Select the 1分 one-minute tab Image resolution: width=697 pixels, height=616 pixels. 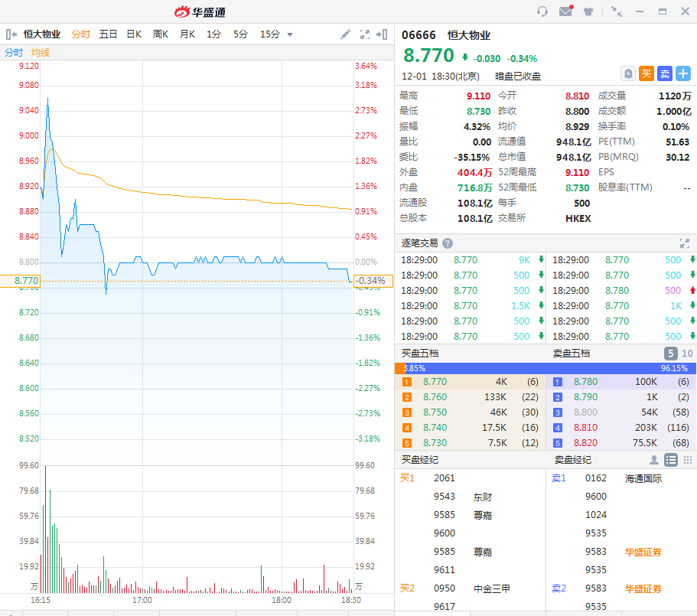213,34
